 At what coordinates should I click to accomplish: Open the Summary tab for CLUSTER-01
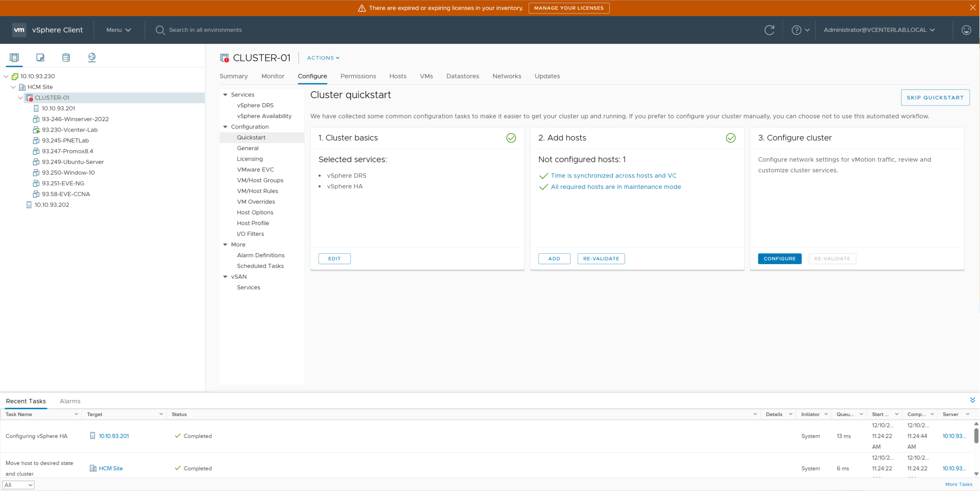point(234,76)
